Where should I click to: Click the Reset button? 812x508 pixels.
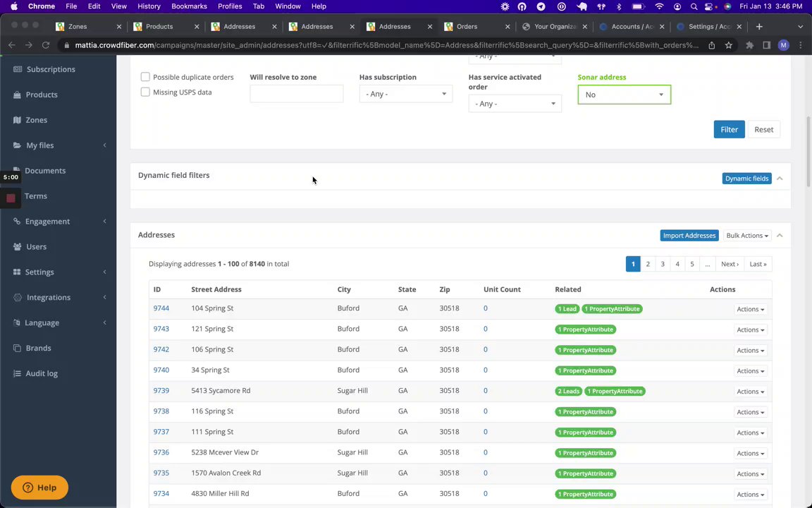(x=763, y=130)
